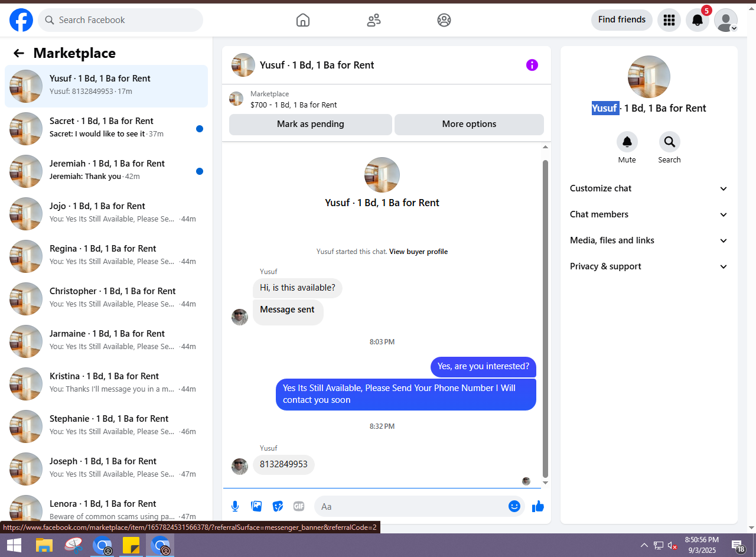
Task: Open Christopher's conversation
Action: pos(106,299)
